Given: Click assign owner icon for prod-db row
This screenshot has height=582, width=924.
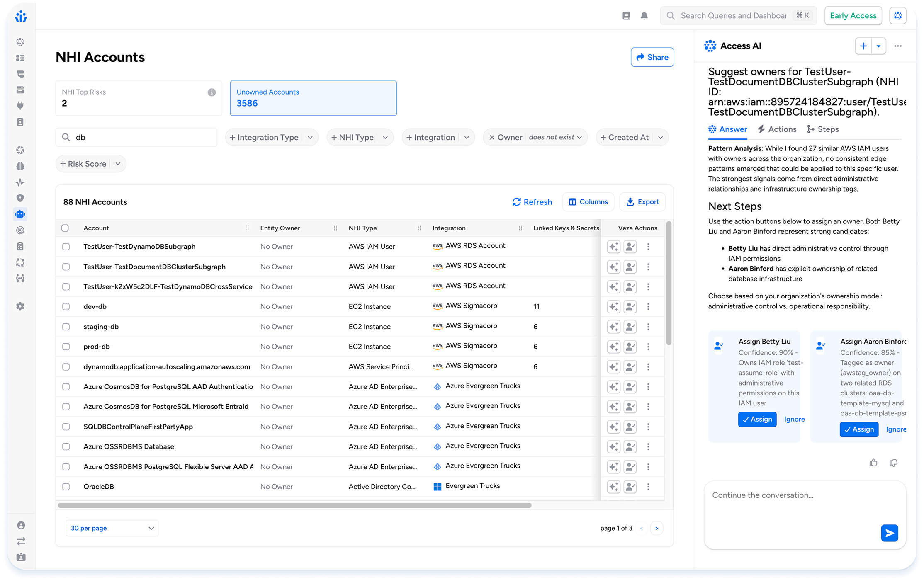Looking at the screenshot, I should click(x=630, y=347).
